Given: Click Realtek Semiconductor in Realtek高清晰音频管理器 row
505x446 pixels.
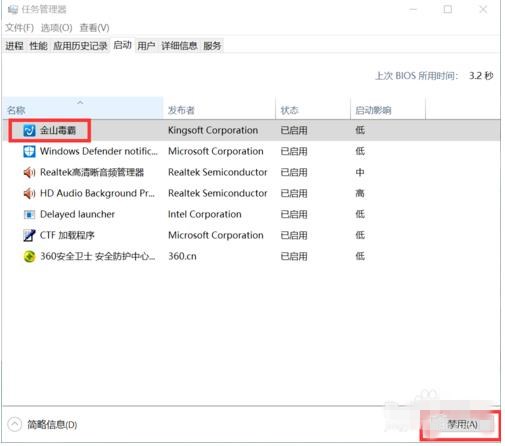Looking at the screenshot, I should click(x=218, y=172).
